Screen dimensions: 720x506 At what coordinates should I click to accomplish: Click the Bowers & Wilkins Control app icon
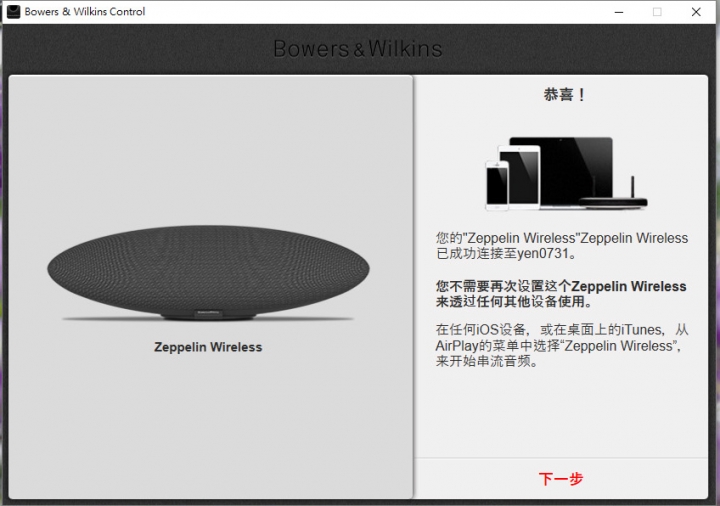tap(13, 11)
